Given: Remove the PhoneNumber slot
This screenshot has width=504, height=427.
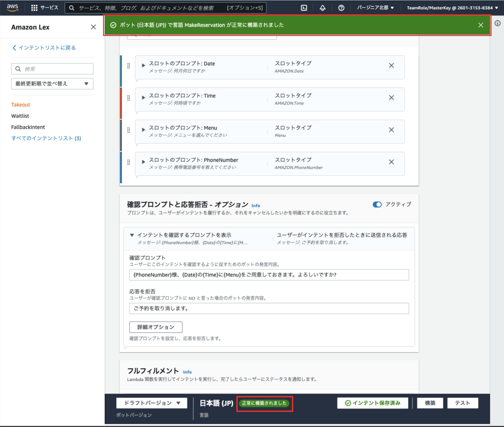Looking at the screenshot, I should [391, 162].
